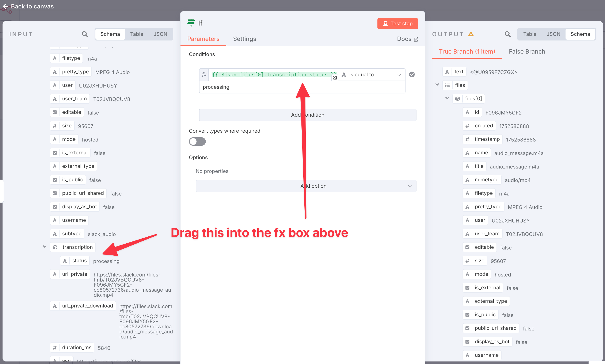Click the fx expression toggle icon

point(204,75)
